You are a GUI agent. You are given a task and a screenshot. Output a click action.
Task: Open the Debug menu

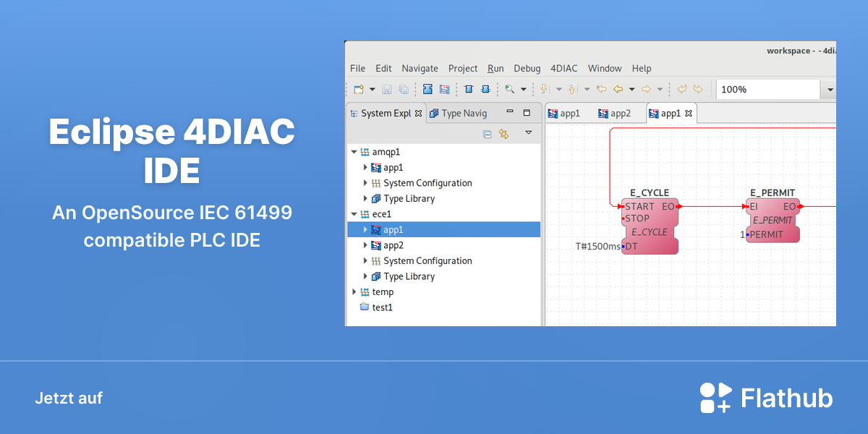527,68
